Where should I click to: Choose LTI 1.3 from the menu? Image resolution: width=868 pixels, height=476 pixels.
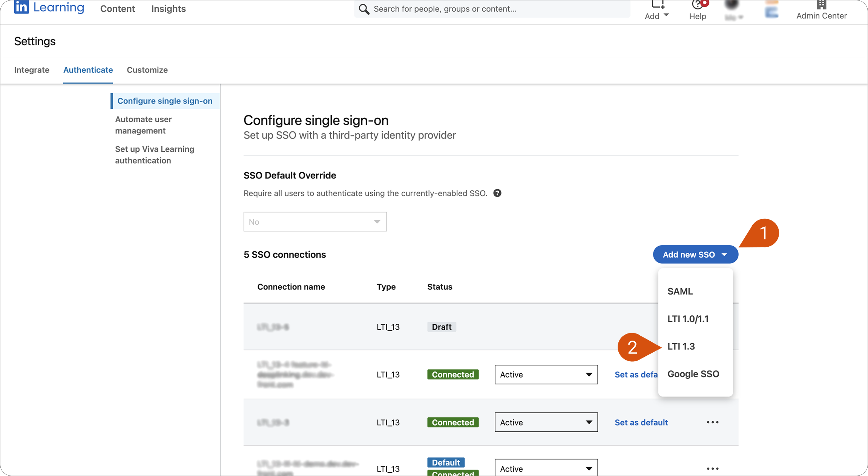[681, 346]
